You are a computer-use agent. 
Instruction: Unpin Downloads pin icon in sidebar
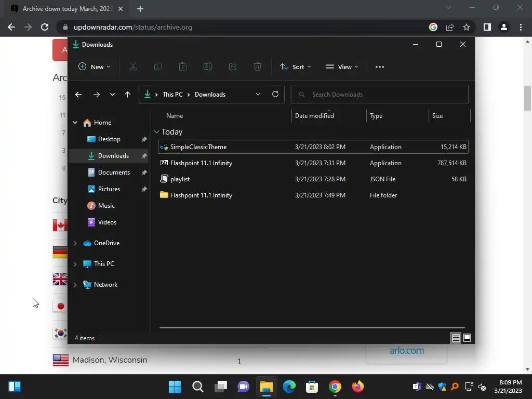pos(144,156)
